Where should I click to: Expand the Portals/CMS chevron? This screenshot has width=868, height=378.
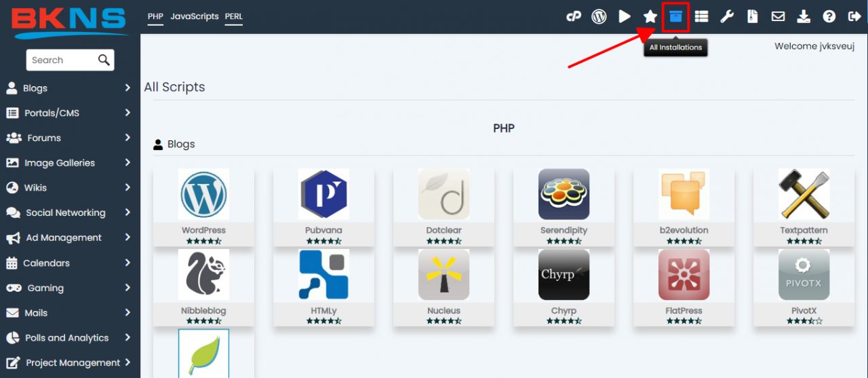click(127, 113)
